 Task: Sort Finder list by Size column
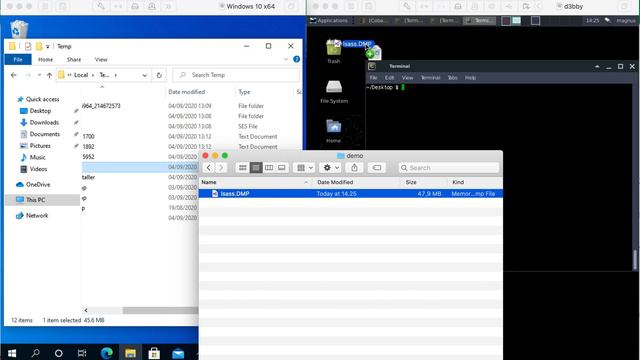pyautogui.click(x=411, y=182)
